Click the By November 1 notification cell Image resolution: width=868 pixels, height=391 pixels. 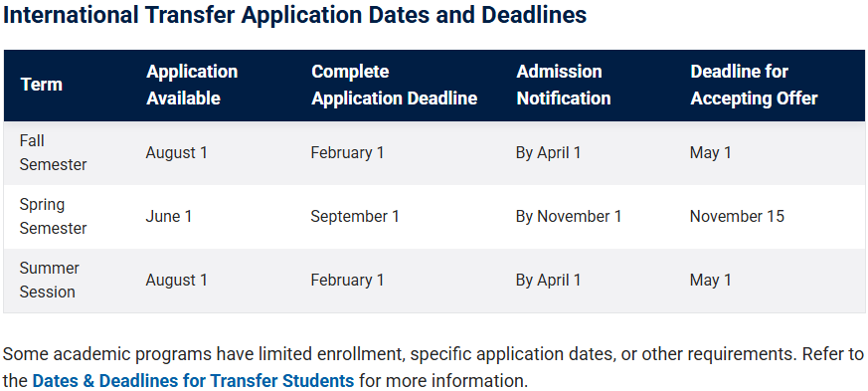click(x=569, y=217)
